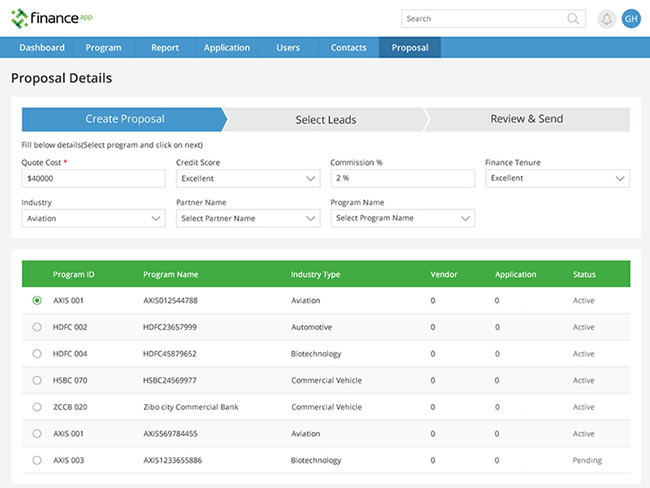Click Commercial Vehicle in HSBC 070 row
650x488 pixels.
pyautogui.click(x=326, y=380)
